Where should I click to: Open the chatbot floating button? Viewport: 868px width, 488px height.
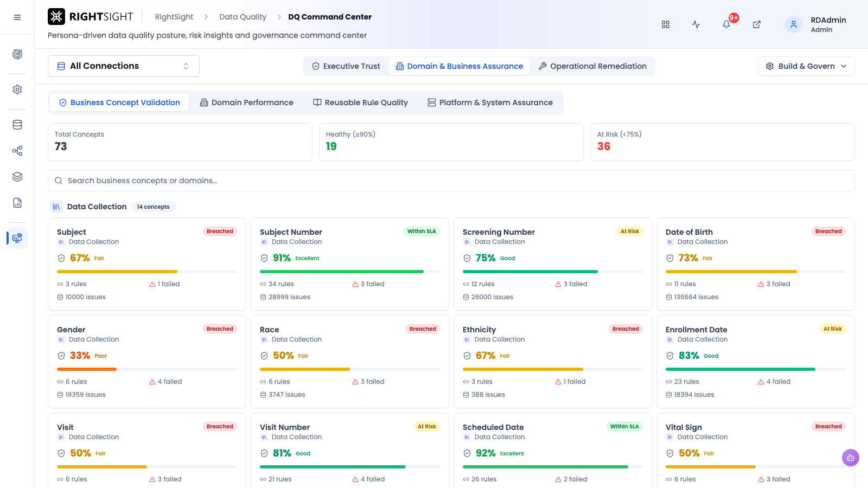point(851,458)
